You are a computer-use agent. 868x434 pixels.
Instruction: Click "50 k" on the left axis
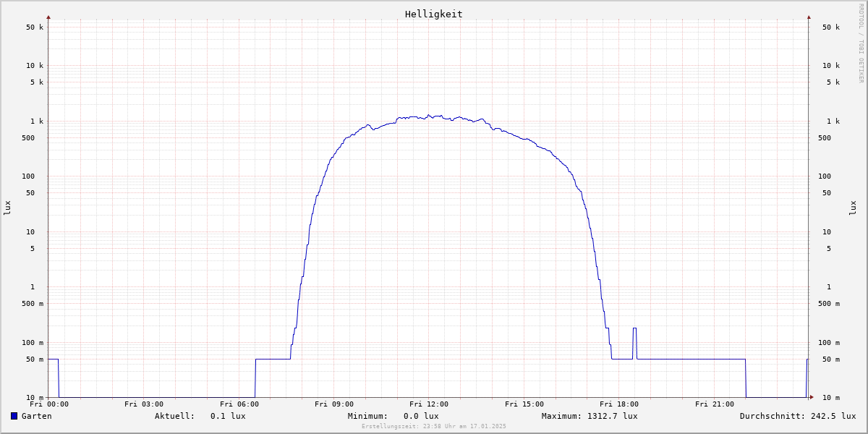click(x=35, y=27)
